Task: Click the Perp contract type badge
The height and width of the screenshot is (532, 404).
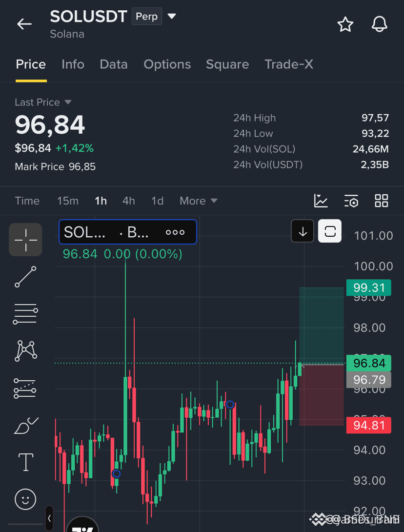Action: tap(147, 16)
